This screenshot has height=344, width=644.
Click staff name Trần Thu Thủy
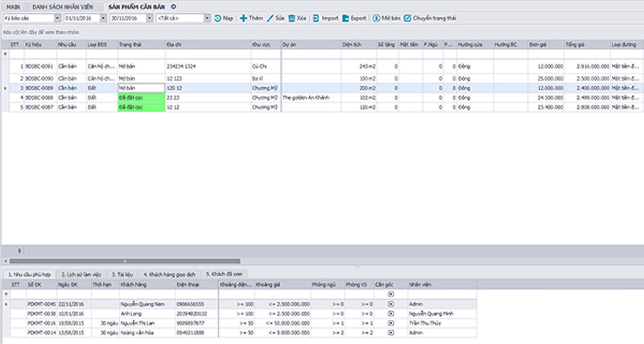pos(425,323)
